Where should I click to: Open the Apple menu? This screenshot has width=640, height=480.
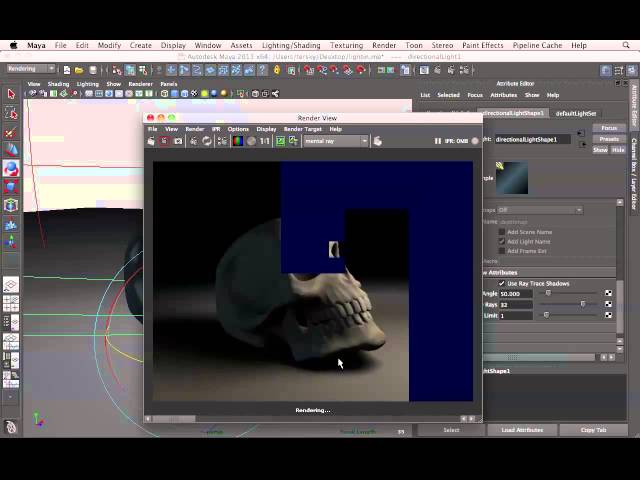(x=13, y=45)
